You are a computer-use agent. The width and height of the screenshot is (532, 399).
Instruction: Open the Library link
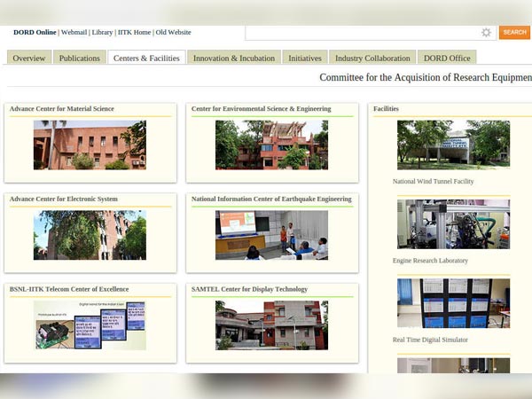click(102, 32)
